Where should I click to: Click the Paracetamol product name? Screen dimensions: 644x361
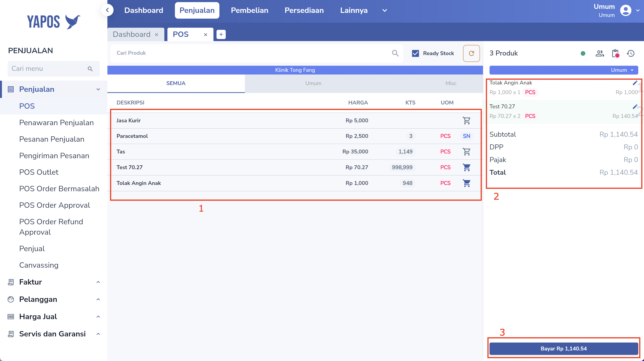(x=132, y=136)
